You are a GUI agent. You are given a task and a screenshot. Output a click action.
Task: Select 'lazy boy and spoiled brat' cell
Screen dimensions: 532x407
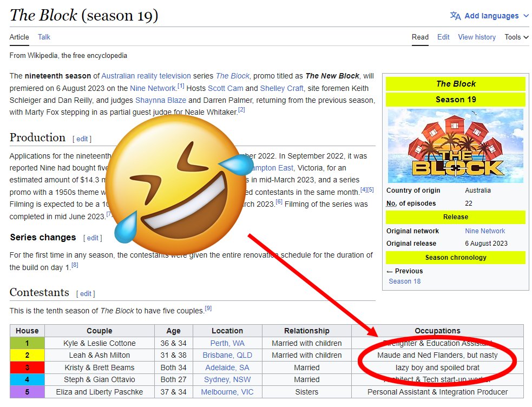tap(437, 367)
